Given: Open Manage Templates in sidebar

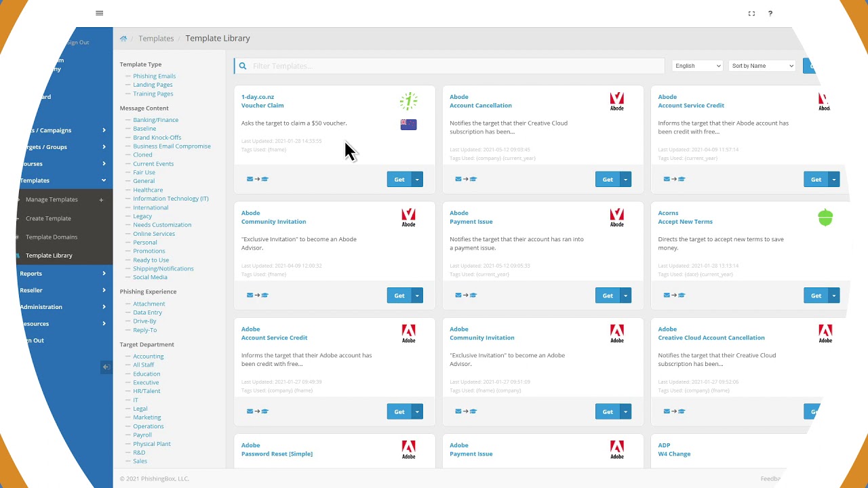Looking at the screenshot, I should (x=52, y=200).
